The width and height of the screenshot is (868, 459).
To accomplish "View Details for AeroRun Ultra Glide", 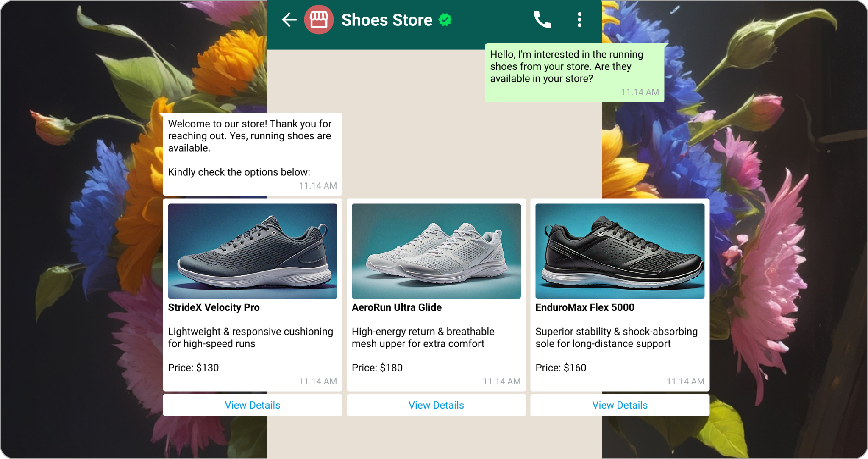I will coord(436,405).
